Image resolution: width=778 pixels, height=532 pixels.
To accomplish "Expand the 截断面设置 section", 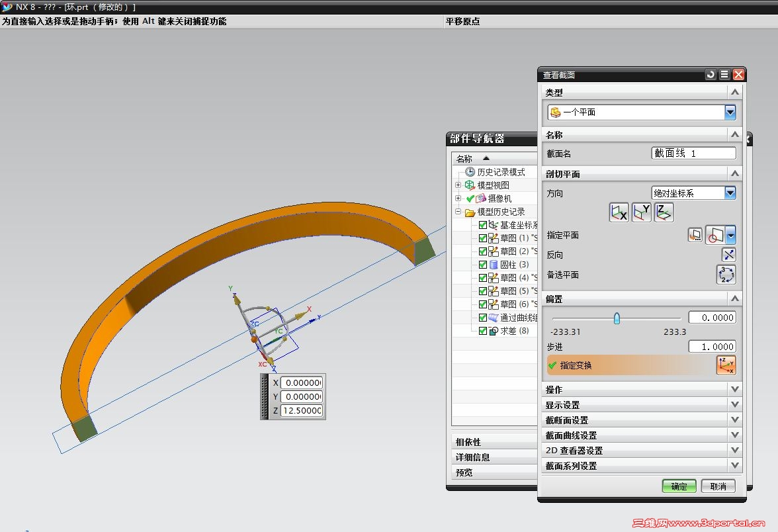I will 735,420.
